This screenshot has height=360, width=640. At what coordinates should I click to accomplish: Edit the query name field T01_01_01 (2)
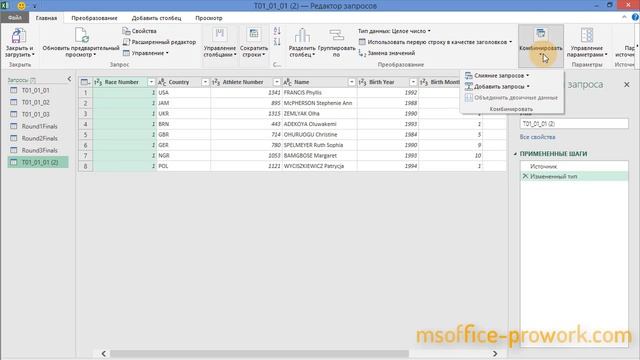pyautogui.click(x=574, y=124)
